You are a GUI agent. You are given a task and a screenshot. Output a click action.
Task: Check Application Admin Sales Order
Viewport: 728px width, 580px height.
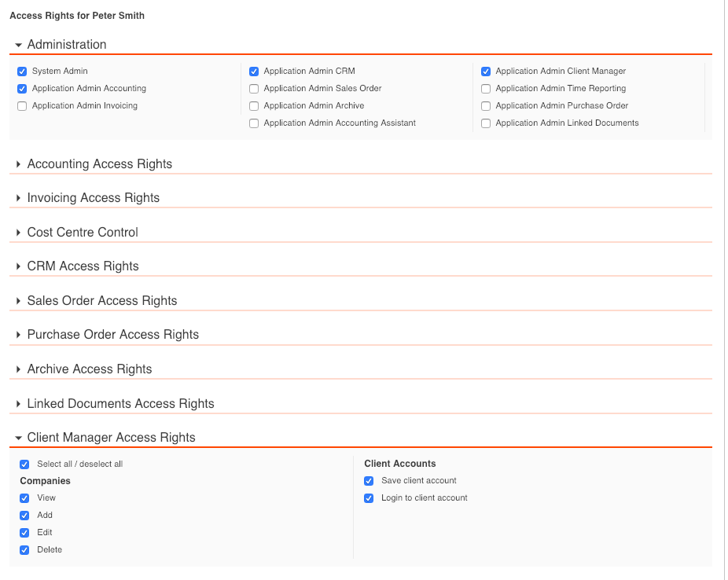pos(254,89)
